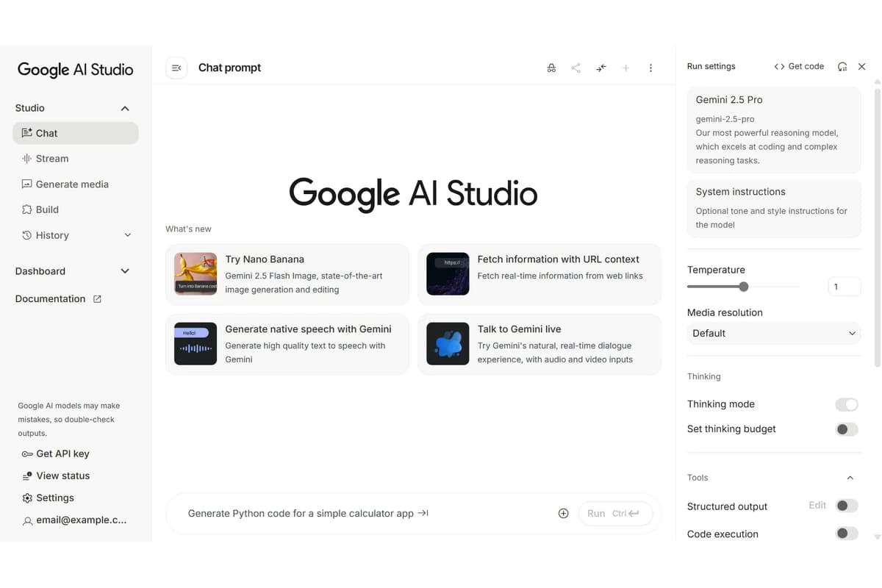Image resolution: width=882 pixels, height=588 pixels.
Task: Click the compare mode arrows icon
Action: (601, 68)
